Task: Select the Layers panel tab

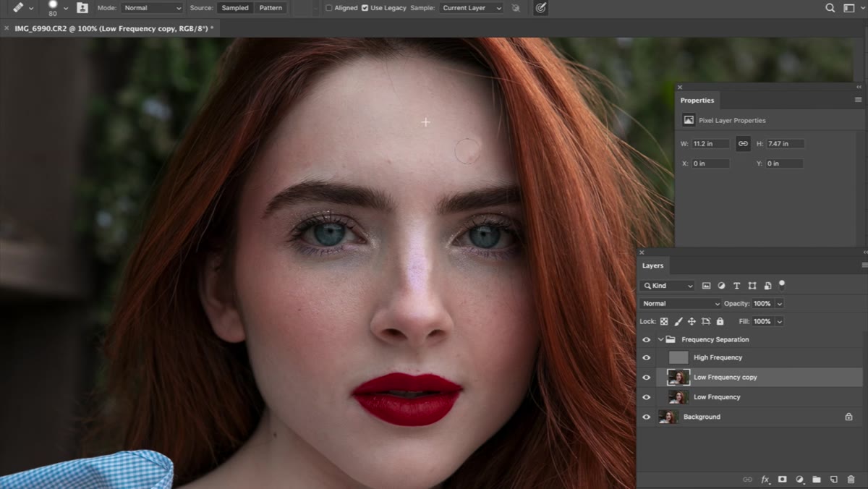Action: (x=652, y=265)
